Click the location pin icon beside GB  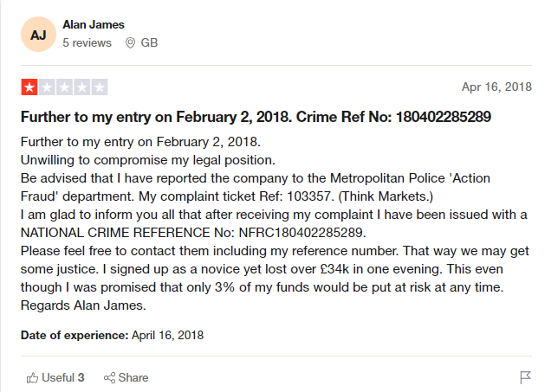tap(131, 42)
